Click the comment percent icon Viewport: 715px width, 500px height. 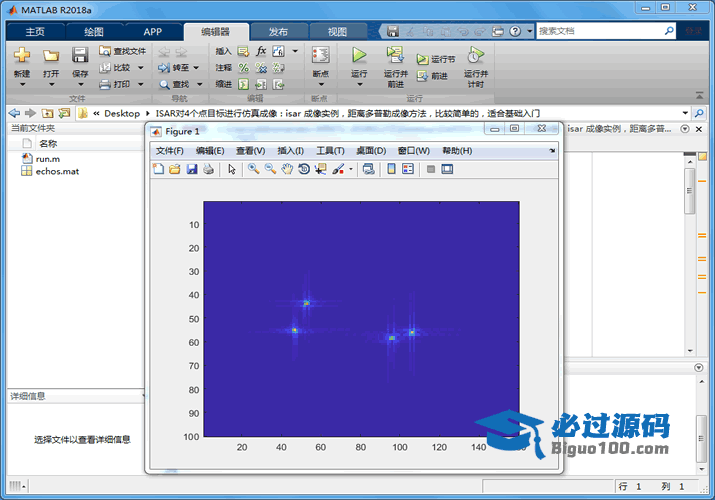[x=244, y=68]
